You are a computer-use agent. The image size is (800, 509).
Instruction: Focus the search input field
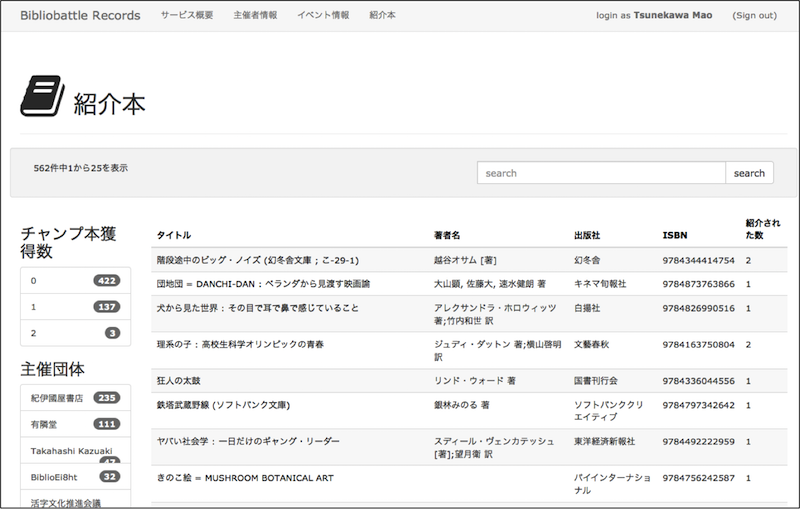click(x=601, y=173)
